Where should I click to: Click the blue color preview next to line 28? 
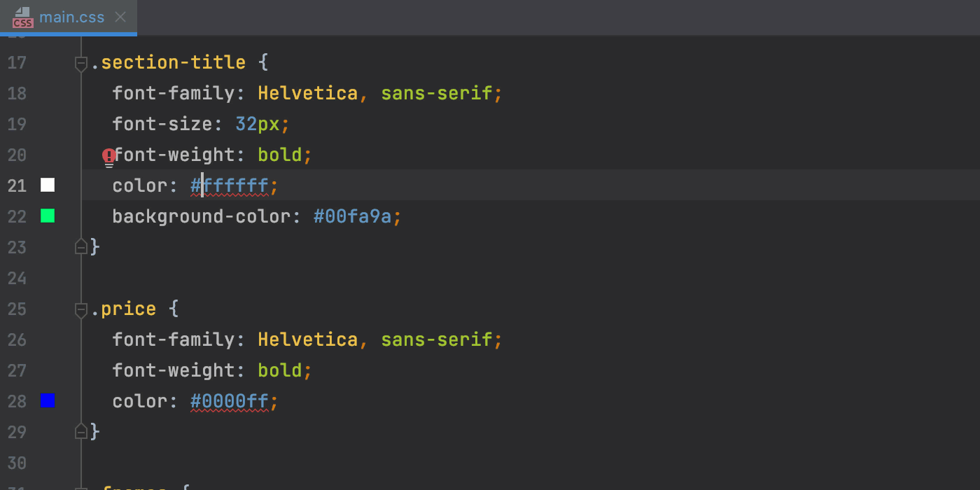[47, 400]
